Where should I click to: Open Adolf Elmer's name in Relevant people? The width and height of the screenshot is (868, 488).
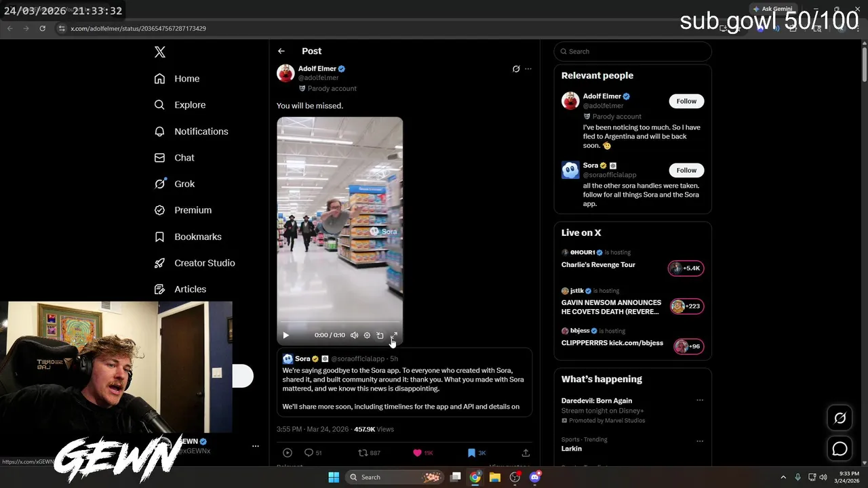pyautogui.click(x=601, y=96)
